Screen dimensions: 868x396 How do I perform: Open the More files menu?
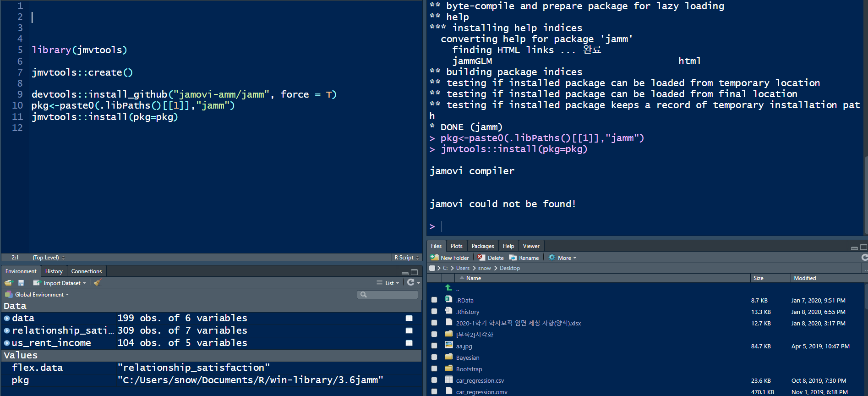[x=562, y=258]
